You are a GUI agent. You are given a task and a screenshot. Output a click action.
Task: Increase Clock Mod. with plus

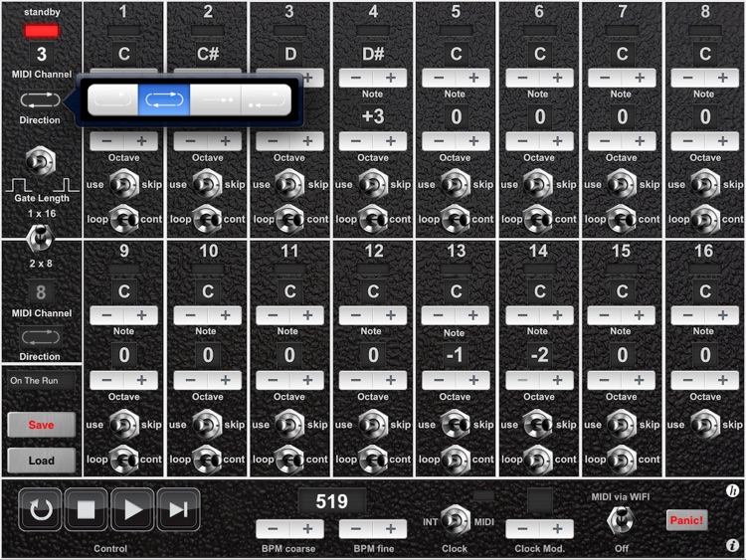557,528
